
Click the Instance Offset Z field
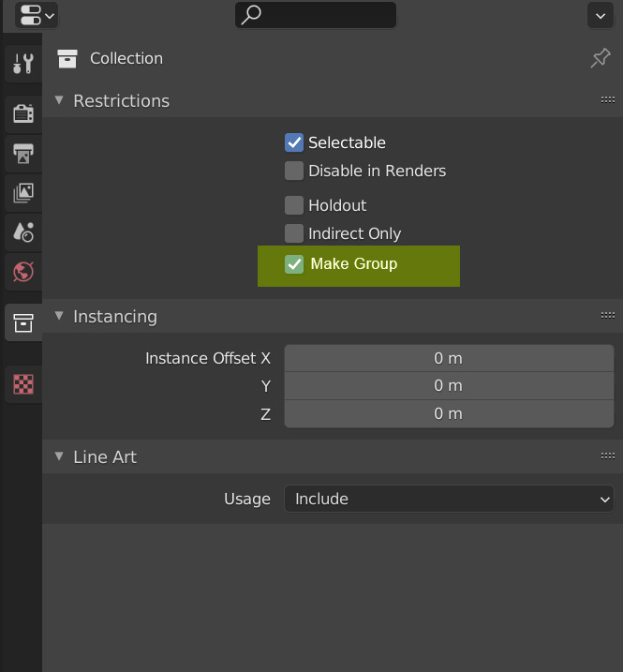(449, 413)
